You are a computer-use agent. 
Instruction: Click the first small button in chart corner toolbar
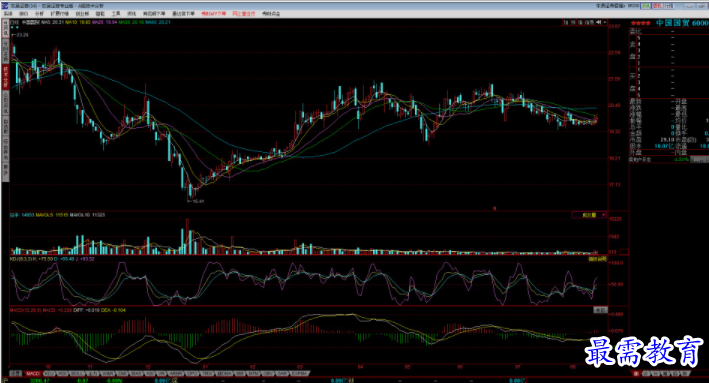click(x=567, y=22)
